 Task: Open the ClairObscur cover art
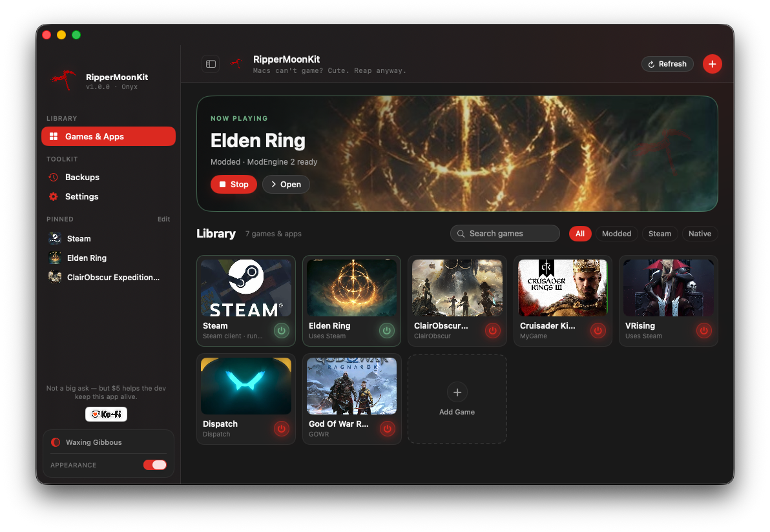(x=457, y=288)
